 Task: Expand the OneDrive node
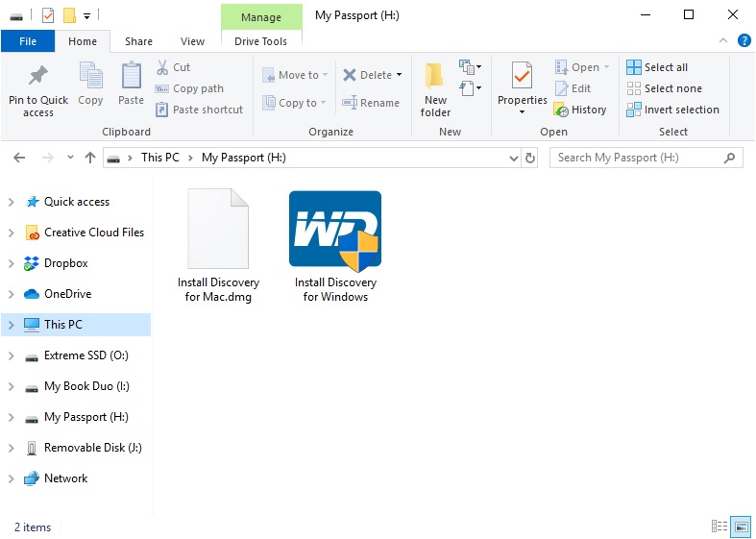tap(12, 294)
